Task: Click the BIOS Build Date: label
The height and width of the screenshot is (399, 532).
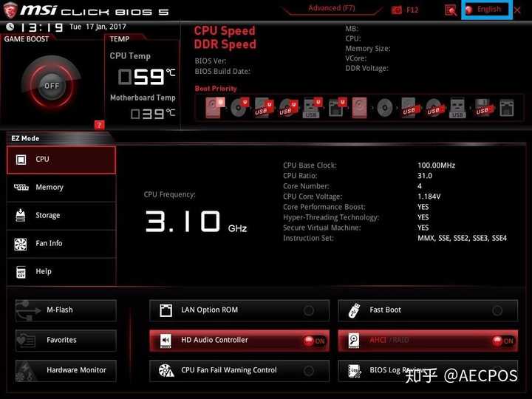Action: tap(222, 72)
